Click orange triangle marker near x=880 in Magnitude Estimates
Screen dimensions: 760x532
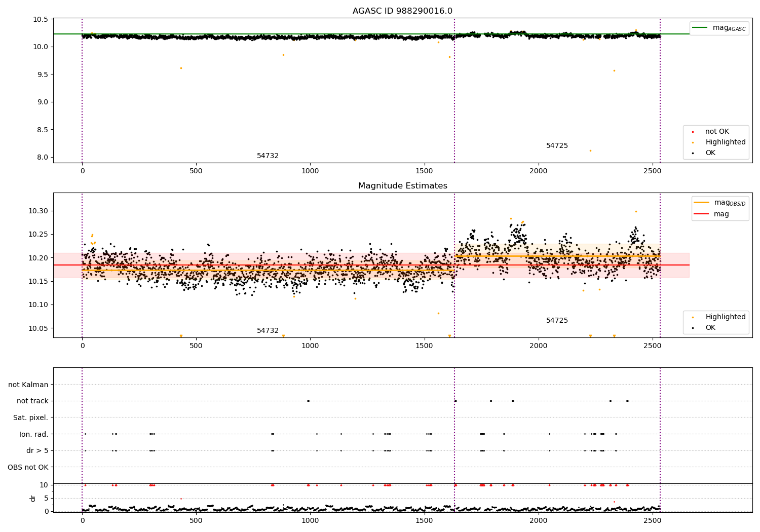pos(283,336)
